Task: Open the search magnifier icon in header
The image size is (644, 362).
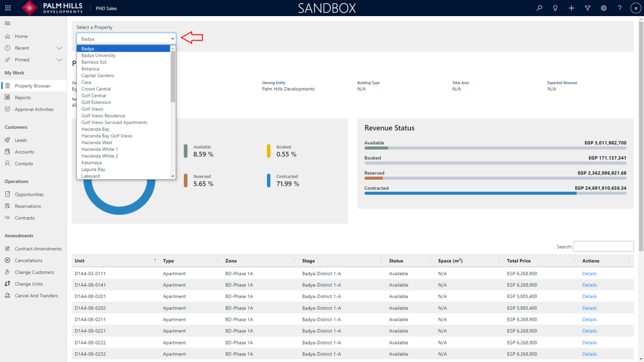Action: [x=539, y=8]
